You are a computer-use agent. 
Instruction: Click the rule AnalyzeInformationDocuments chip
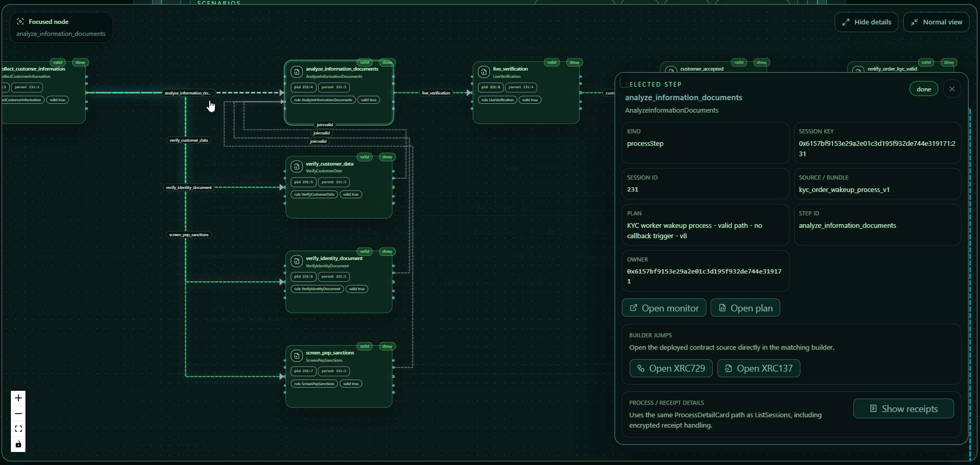[323, 100]
